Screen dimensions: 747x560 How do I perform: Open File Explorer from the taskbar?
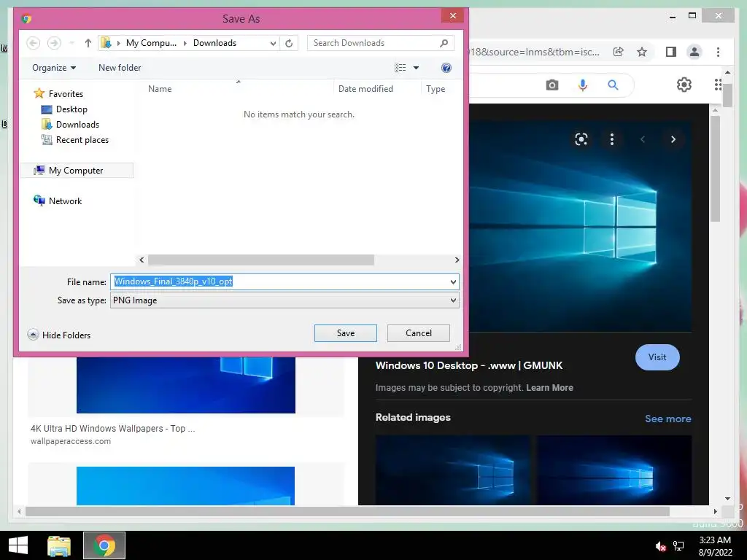click(x=59, y=545)
